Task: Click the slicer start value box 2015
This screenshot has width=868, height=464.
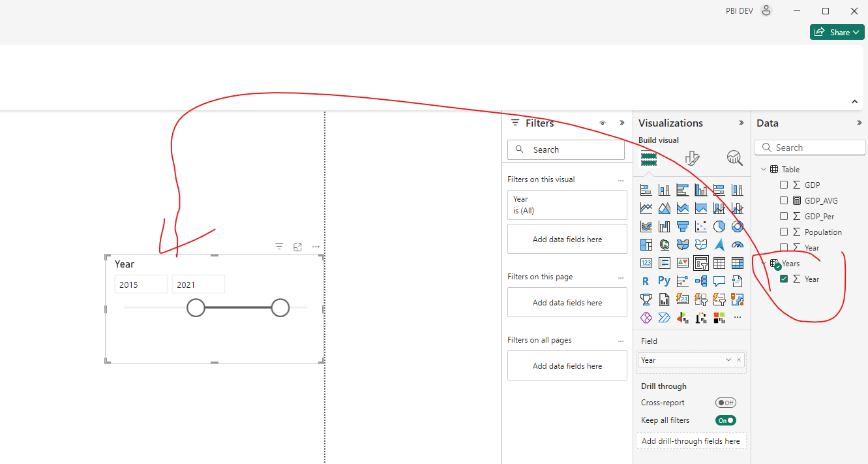Action: pos(141,285)
